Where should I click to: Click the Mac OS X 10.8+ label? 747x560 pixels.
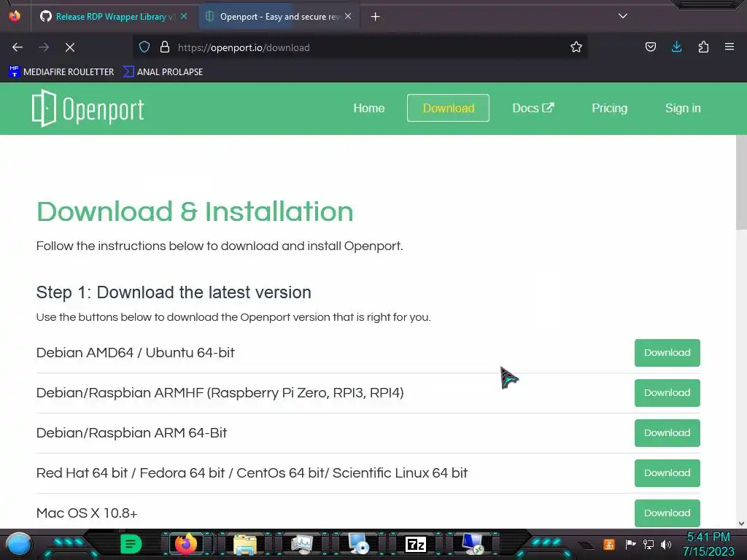[x=87, y=513]
